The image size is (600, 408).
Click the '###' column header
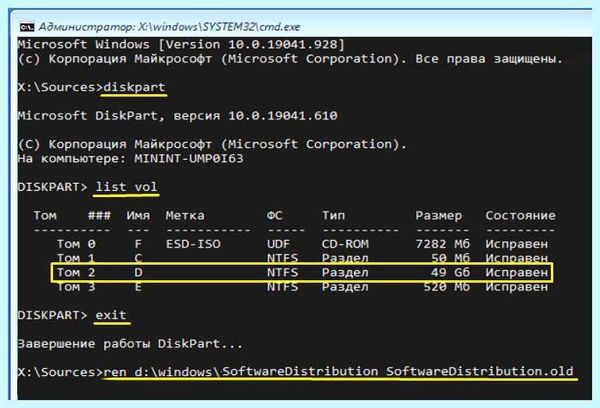[99, 215]
